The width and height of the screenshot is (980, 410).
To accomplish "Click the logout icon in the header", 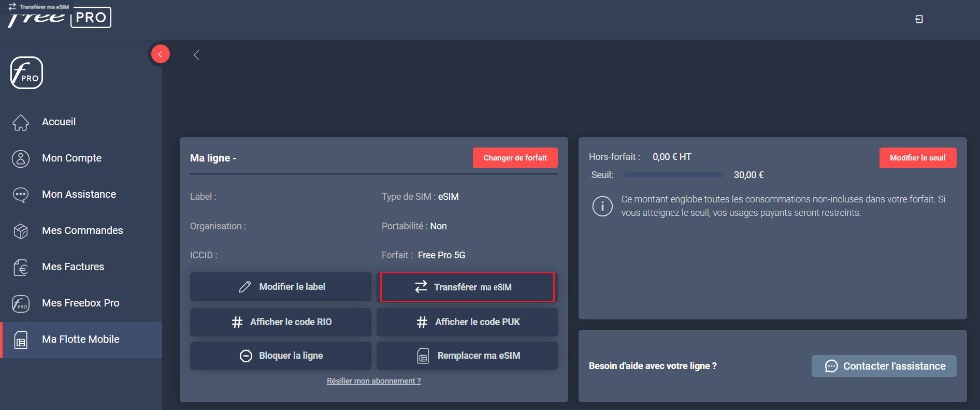I will tap(919, 19).
